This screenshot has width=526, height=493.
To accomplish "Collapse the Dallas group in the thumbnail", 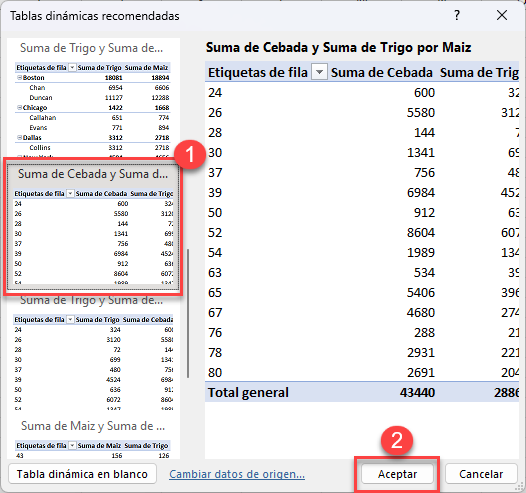I will click(19, 137).
